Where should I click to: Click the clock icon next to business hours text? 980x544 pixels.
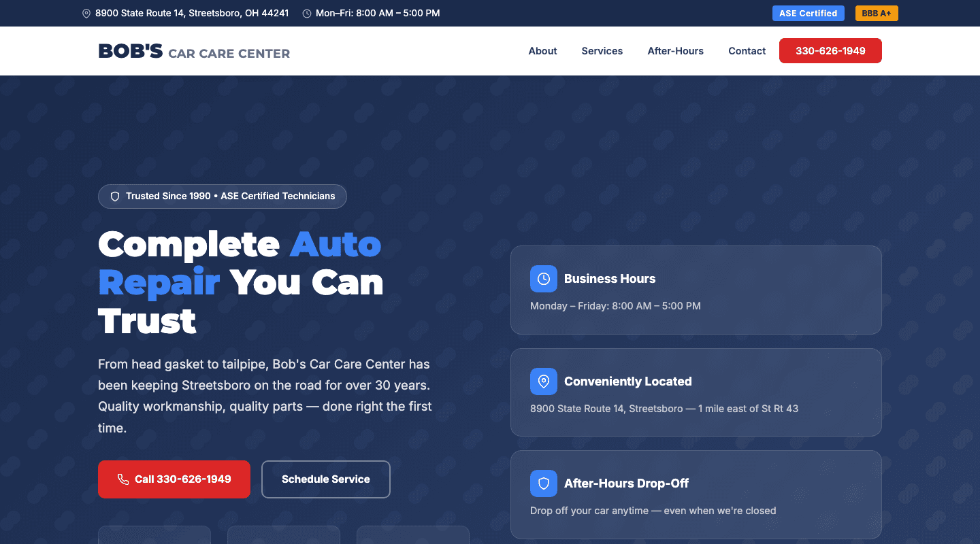pyautogui.click(x=306, y=13)
